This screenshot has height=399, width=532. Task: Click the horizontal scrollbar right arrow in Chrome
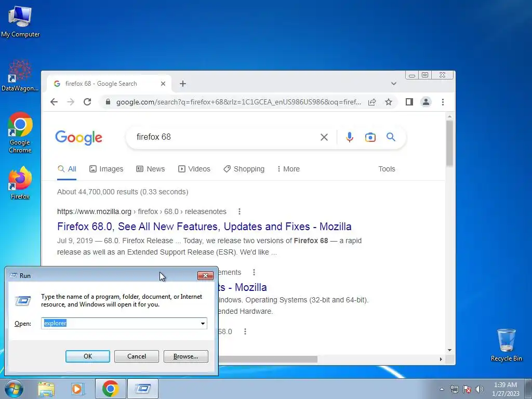[441, 359]
